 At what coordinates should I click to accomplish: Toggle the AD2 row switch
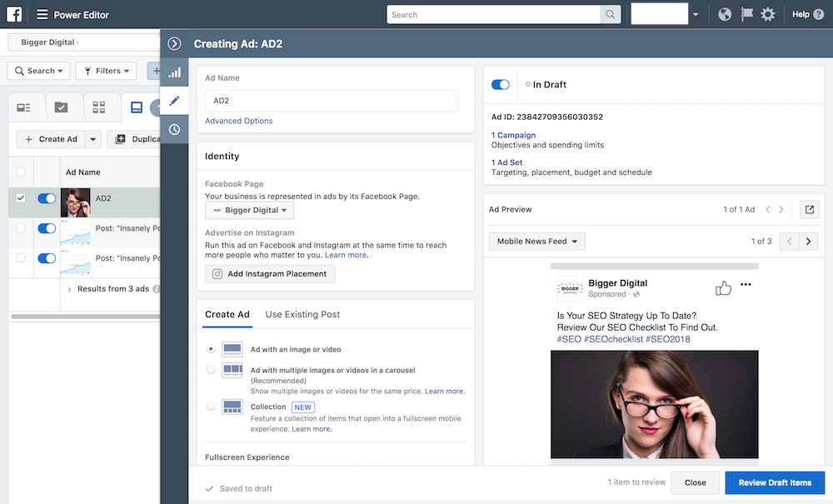pyautogui.click(x=47, y=198)
